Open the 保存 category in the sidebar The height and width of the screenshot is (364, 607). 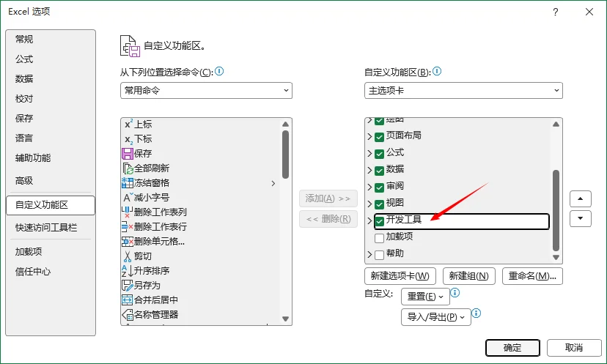pos(24,119)
